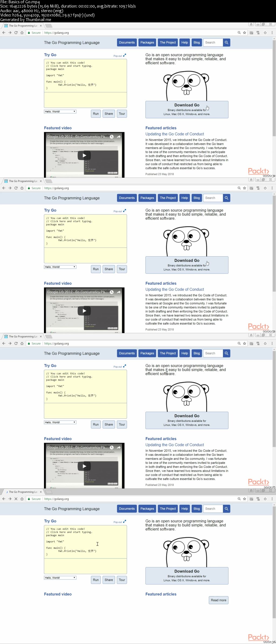The image size is (276, 644).
Task: Click The Go Programming Language heading, 00:01:12 frame
Action: 72,353
